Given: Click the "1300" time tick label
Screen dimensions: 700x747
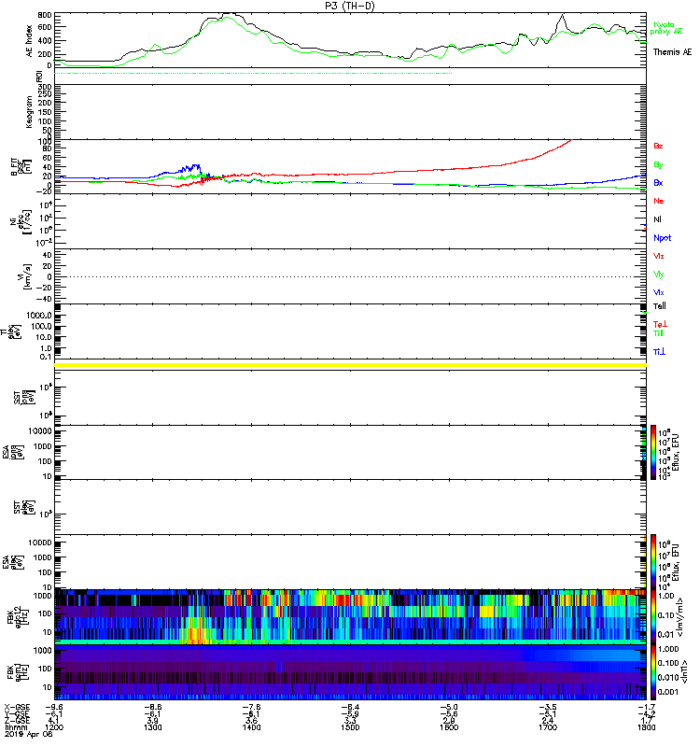Looking at the screenshot, I should point(153,727).
